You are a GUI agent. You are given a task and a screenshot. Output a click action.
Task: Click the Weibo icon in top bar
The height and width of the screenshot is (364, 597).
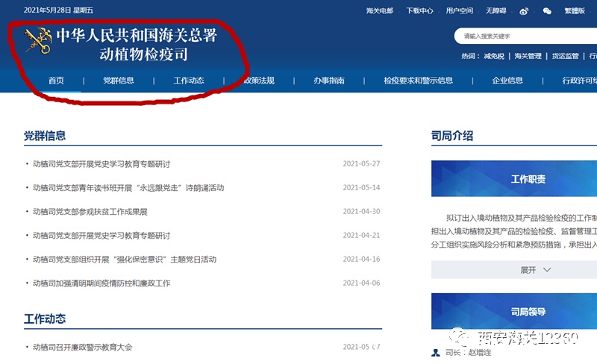point(524,11)
